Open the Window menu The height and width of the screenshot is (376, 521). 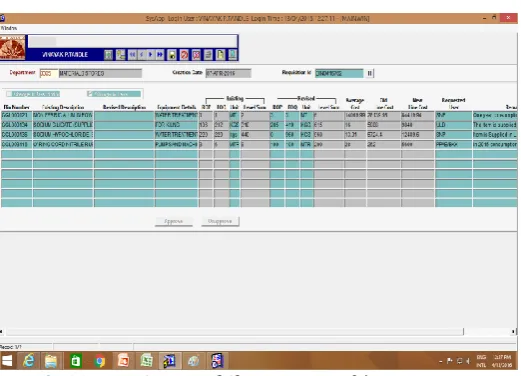(9, 28)
